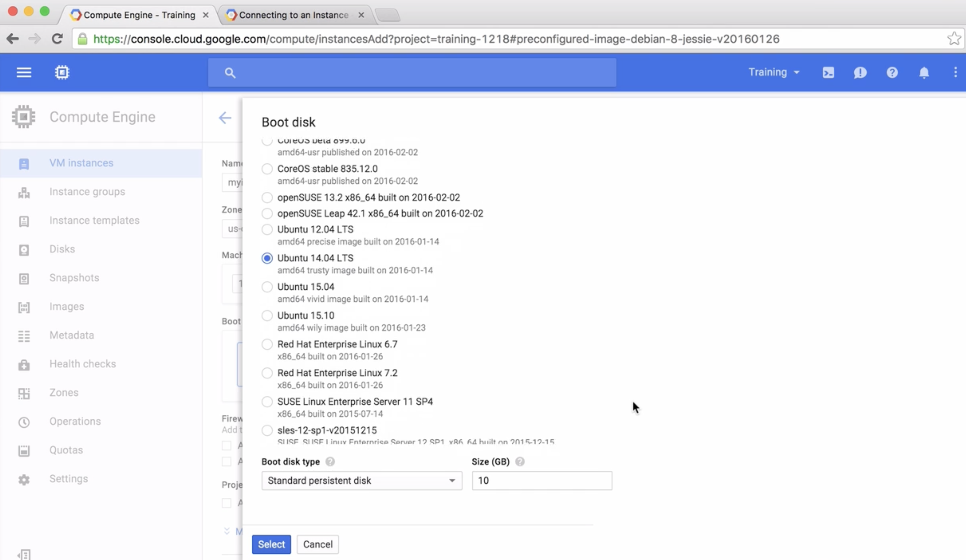Image resolution: width=966 pixels, height=560 pixels.
Task: Click the Instance groups sidebar icon
Action: [24, 192]
